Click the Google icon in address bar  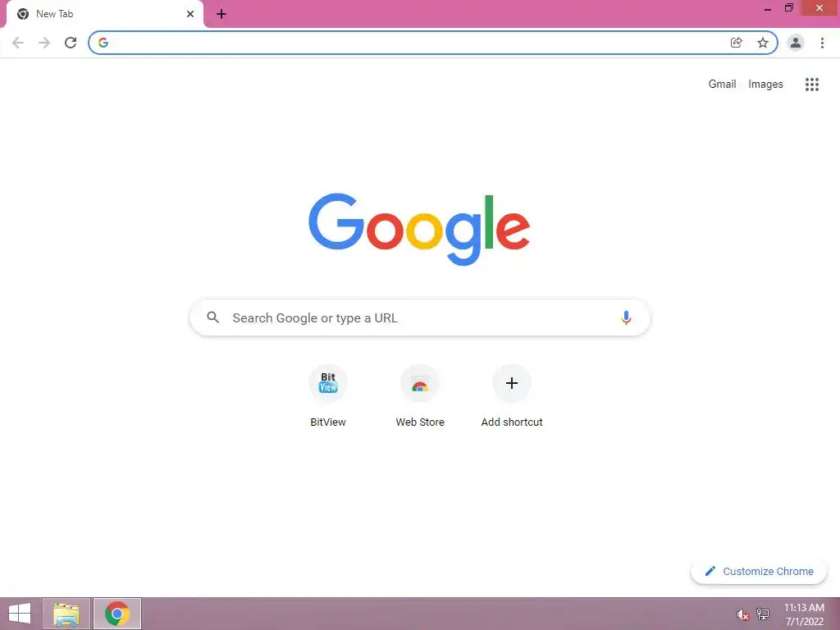point(103,43)
